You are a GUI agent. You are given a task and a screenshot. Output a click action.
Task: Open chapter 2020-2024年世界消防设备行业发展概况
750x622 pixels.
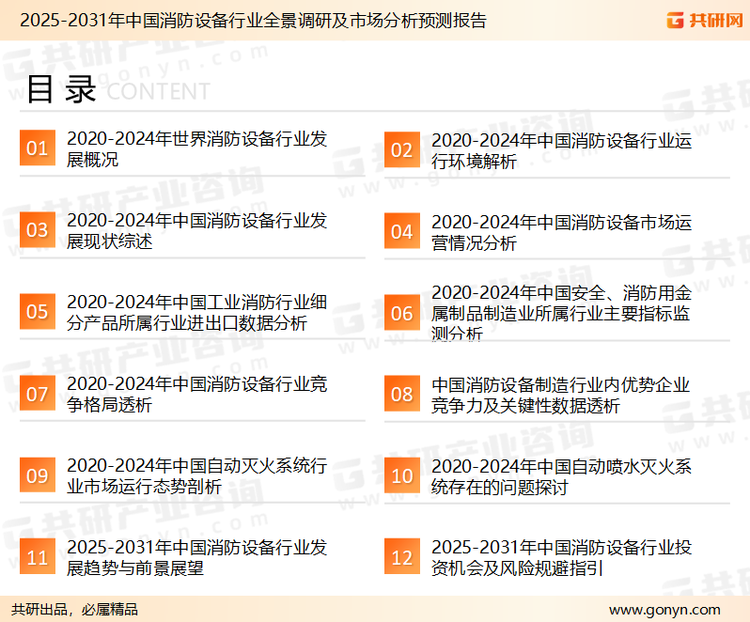click(197, 149)
